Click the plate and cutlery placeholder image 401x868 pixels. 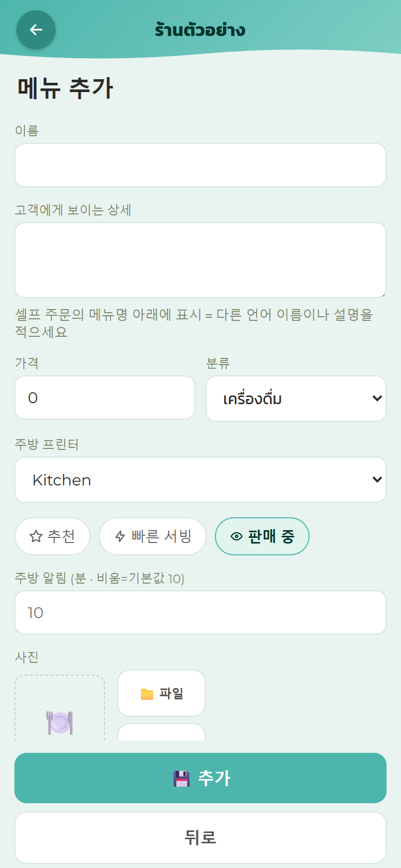pyautogui.click(x=60, y=722)
